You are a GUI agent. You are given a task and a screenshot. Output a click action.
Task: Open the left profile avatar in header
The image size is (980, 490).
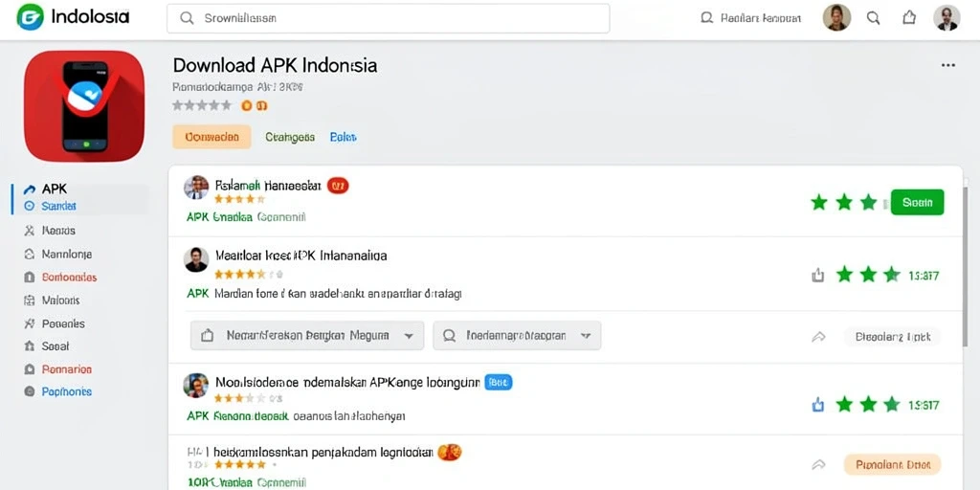pyautogui.click(x=836, y=18)
